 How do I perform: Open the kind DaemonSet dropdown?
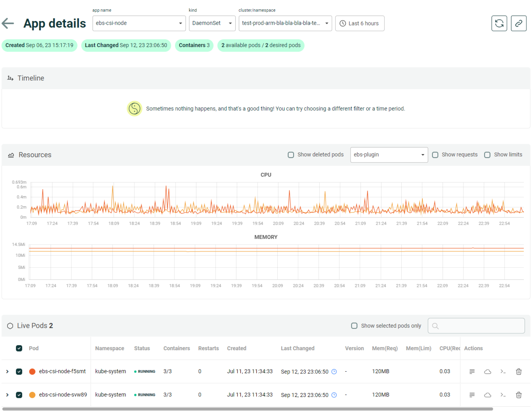(212, 23)
